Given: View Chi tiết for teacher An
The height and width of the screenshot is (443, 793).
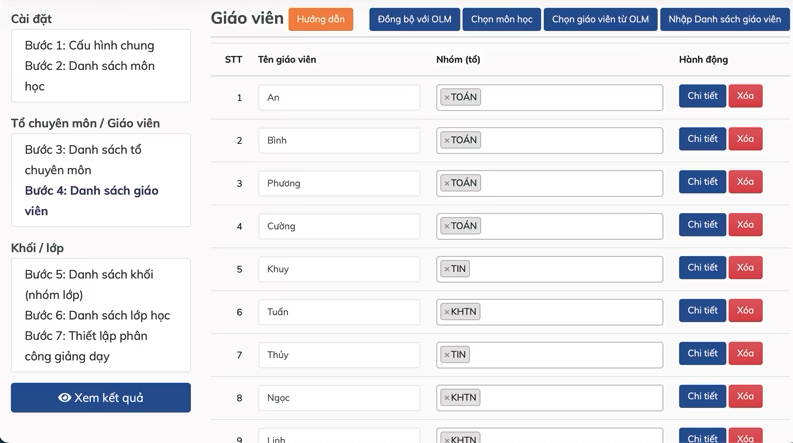Looking at the screenshot, I should coord(702,96).
